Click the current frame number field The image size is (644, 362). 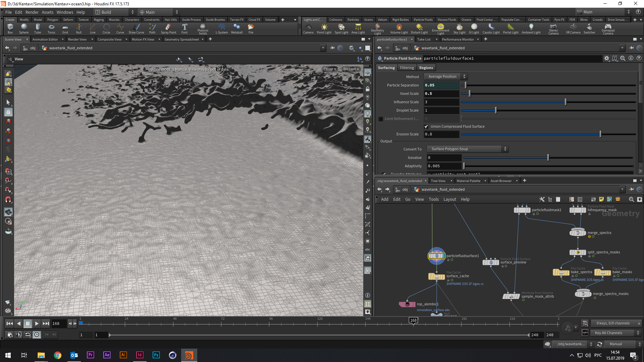(59, 323)
